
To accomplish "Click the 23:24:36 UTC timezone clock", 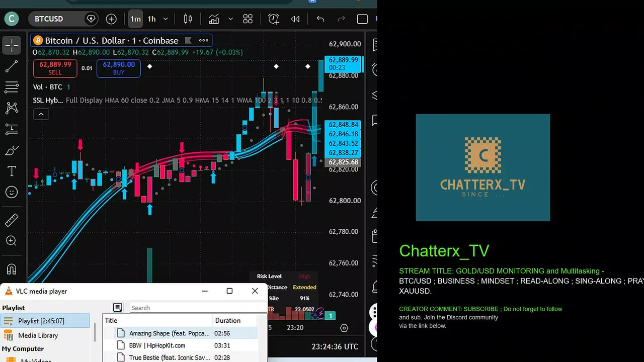I will click(335, 346).
